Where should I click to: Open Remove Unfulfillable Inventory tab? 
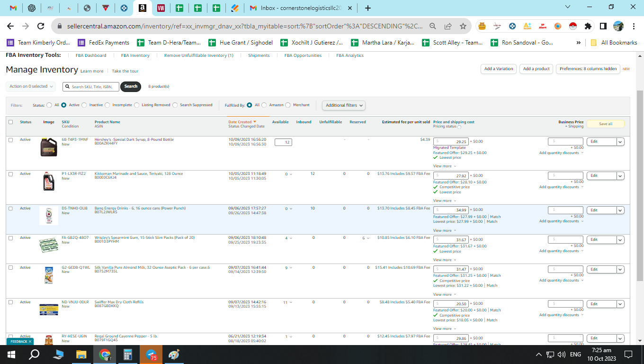198,55
